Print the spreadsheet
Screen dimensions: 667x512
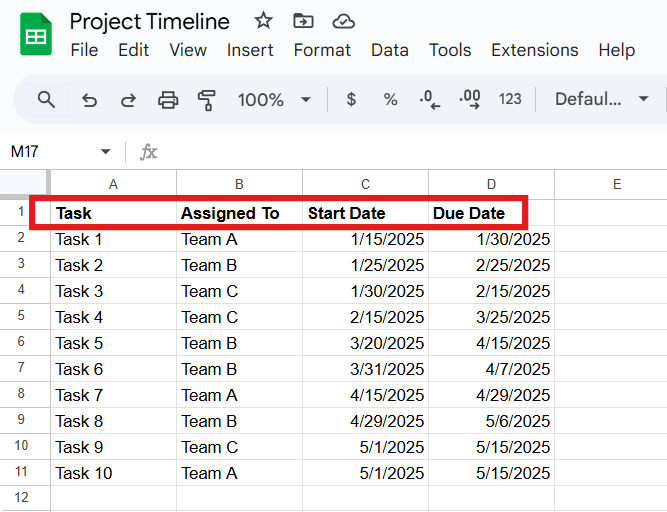point(168,99)
